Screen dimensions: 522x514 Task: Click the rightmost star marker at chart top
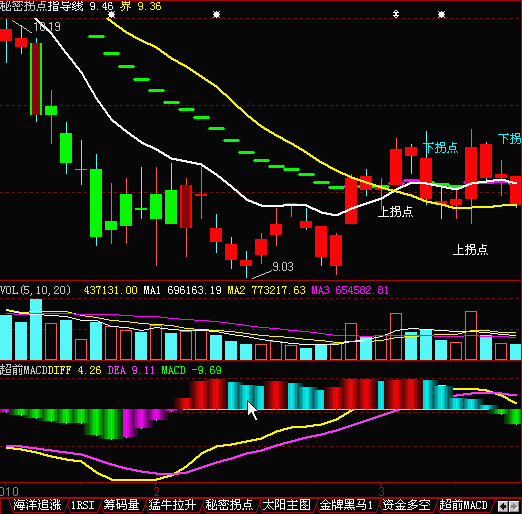(x=441, y=14)
